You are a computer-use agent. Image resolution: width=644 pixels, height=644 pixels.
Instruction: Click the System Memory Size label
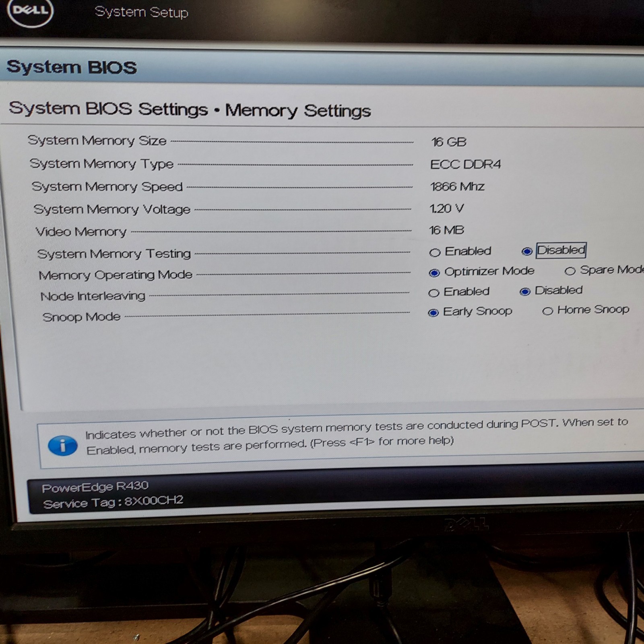pos(97,140)
